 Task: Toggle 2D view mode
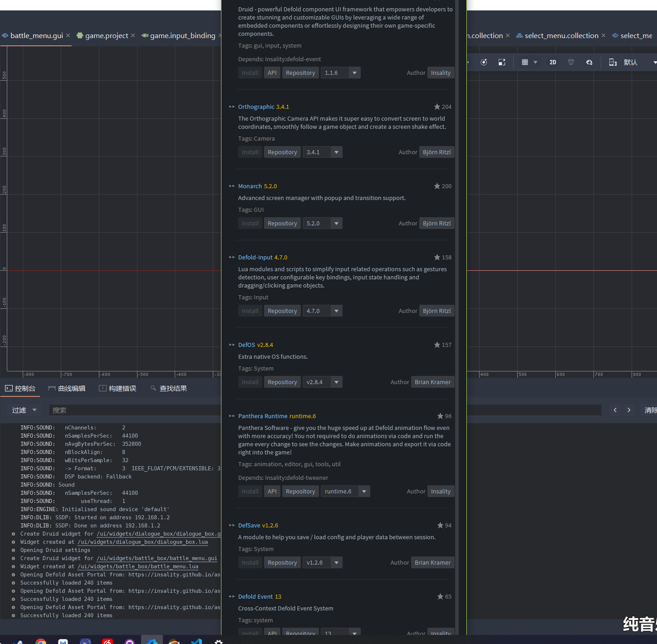553,62
